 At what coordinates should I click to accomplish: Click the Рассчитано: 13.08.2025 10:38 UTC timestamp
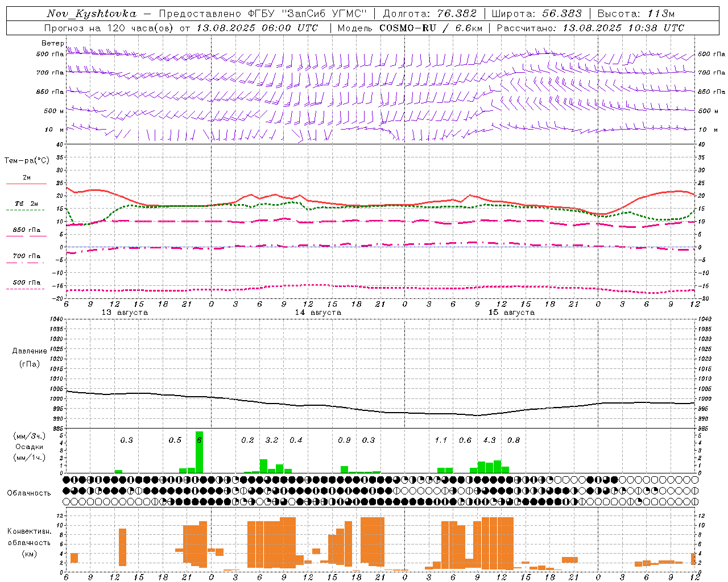pos(590,28)
